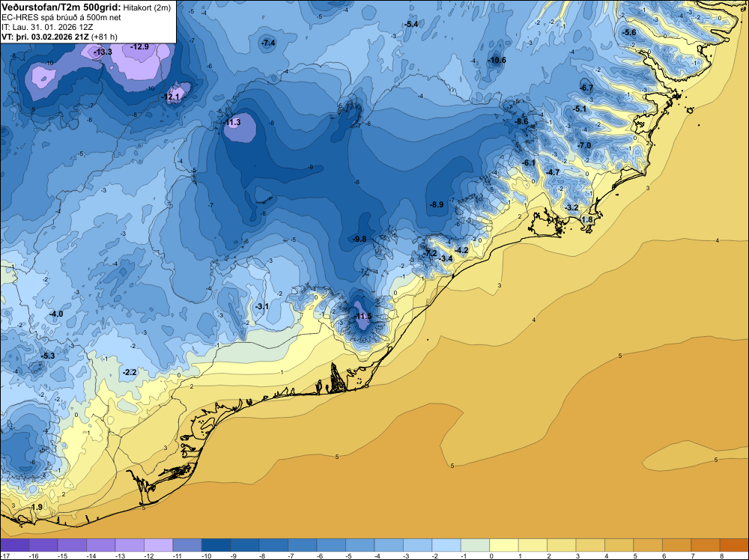
Task: Click the -6.7 temperature label
Action: 586,88
